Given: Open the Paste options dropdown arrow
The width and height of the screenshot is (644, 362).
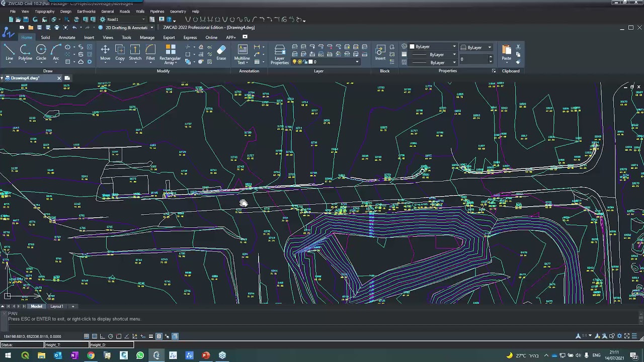Looking at the screenshot, I should click(507, 62).
